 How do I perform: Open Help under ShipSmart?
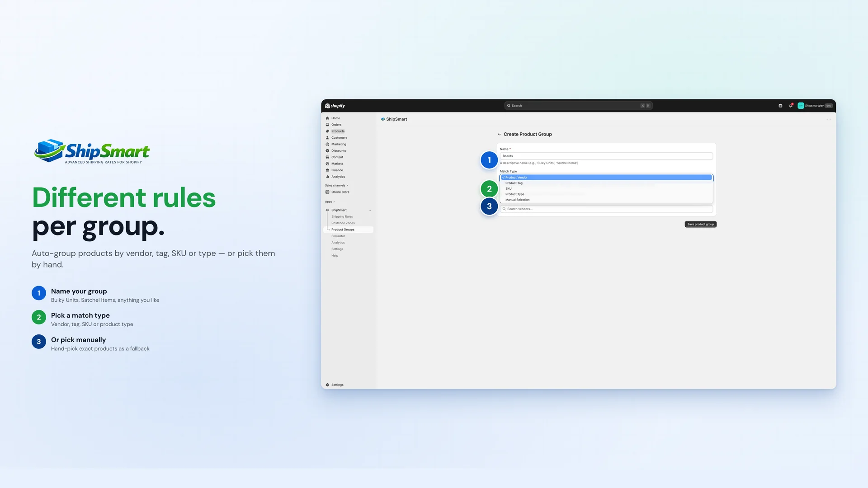click(x=335, y=256)
